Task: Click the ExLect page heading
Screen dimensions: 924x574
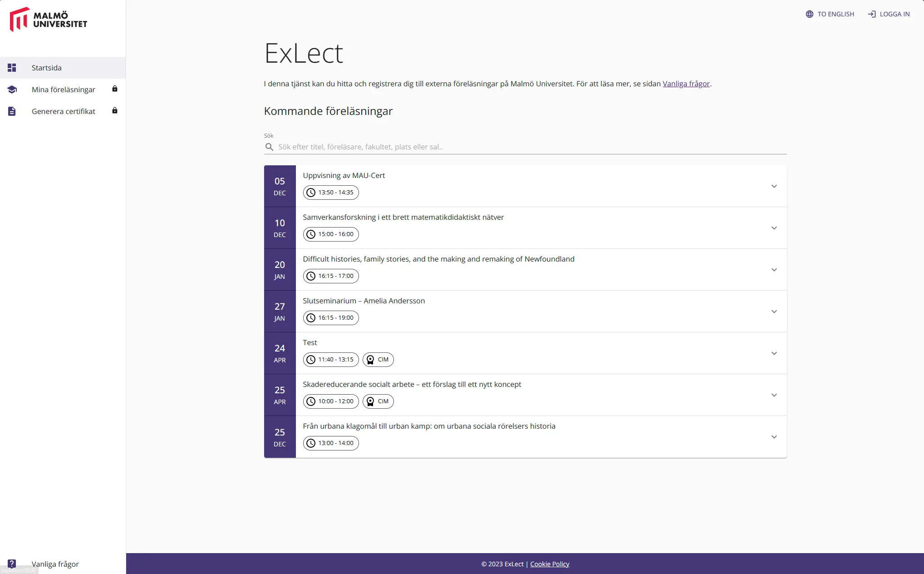Action: coord(304,53)
